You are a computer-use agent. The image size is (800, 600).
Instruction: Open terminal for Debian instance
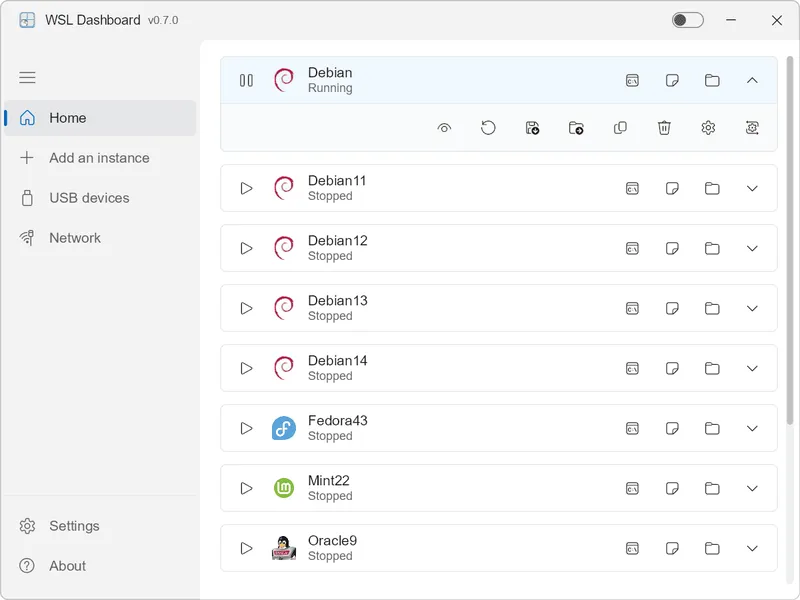click(x=632, y=81)
